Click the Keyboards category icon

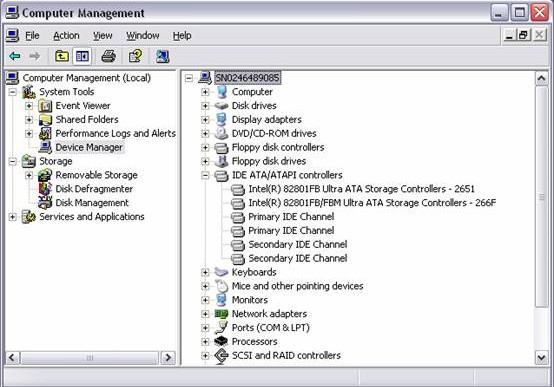[x=221, y=272]
